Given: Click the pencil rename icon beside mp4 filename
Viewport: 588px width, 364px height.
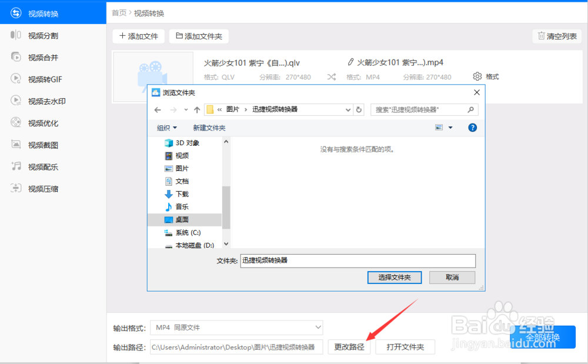Looking at the screenshot, I should [x=350, y=62].
